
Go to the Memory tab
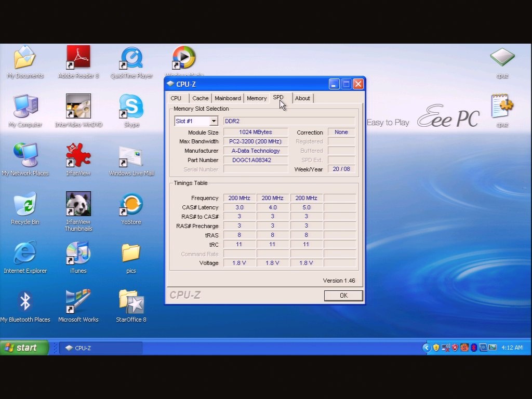[x=257, y=98]
